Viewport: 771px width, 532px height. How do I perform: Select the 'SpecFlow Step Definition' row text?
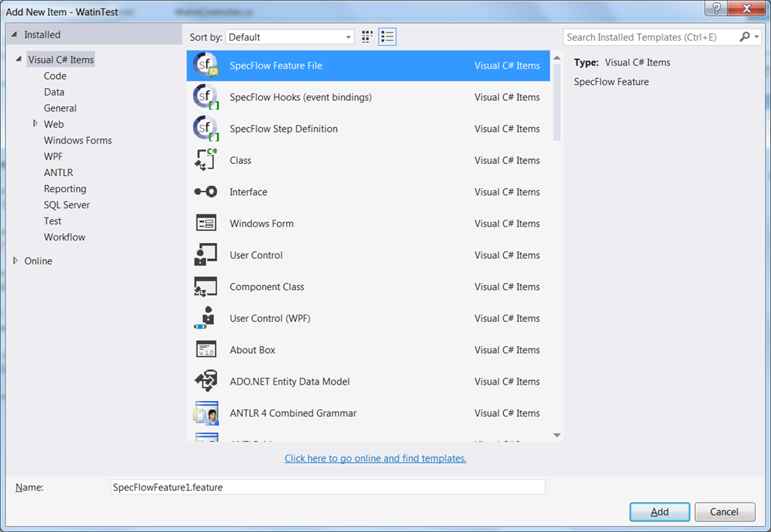[284, 129]
